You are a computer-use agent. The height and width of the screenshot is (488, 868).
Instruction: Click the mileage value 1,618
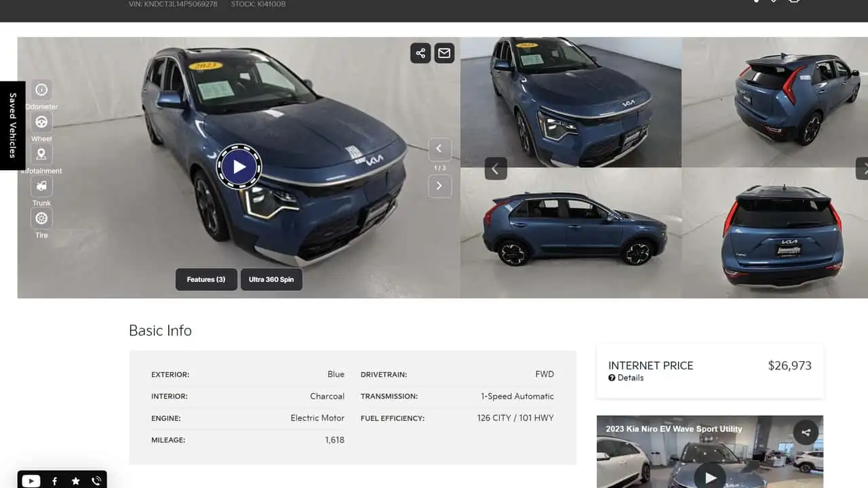(334, 440)
